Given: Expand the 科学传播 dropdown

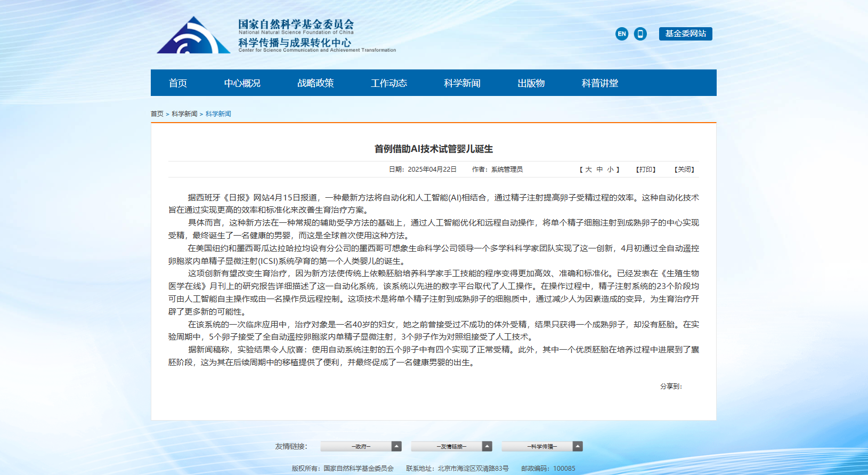Looking at the screenshot, I should [x=542, y=447].
